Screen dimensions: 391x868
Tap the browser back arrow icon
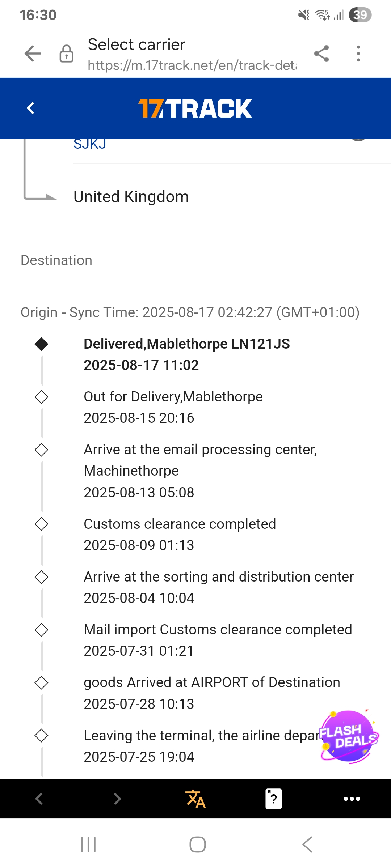pyautogui.click(x=33, y=54)
